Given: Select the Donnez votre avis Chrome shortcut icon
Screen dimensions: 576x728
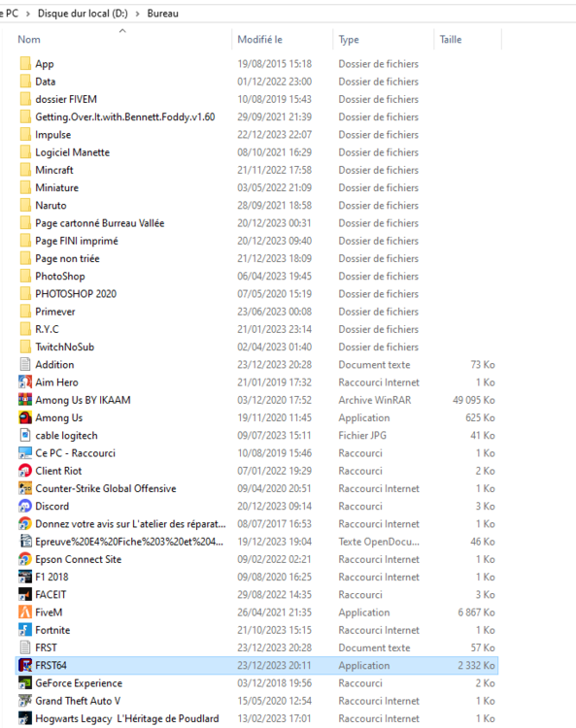Looking at the screenshot, I should click(25, 524).
